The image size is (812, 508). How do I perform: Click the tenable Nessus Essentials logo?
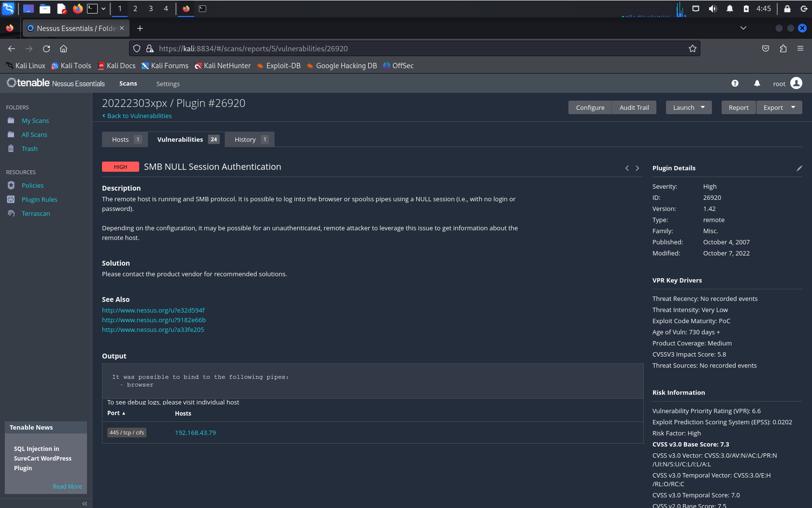(56, 83)
